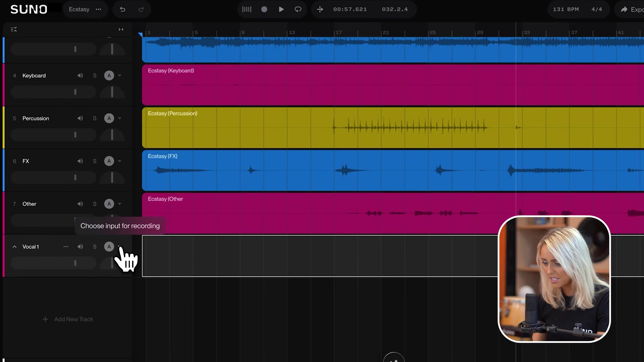Select the FX track name
Screen dimensions: 644x362
[26, 161]
